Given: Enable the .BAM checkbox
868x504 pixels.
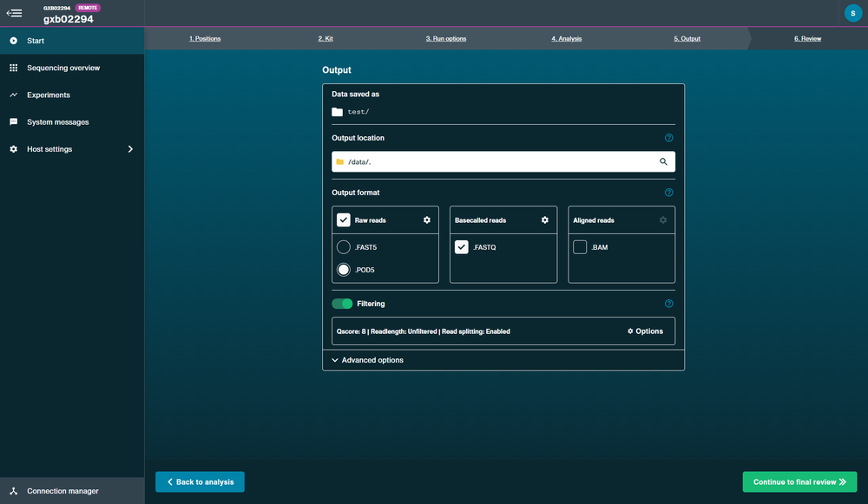Looking at the screenshot, I should (580, 246).
